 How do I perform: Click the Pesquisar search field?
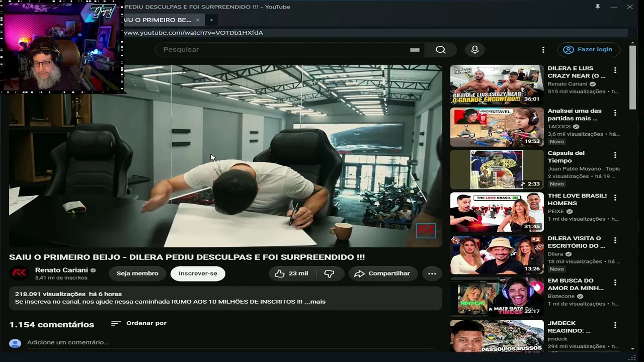[x=284, y=49]
